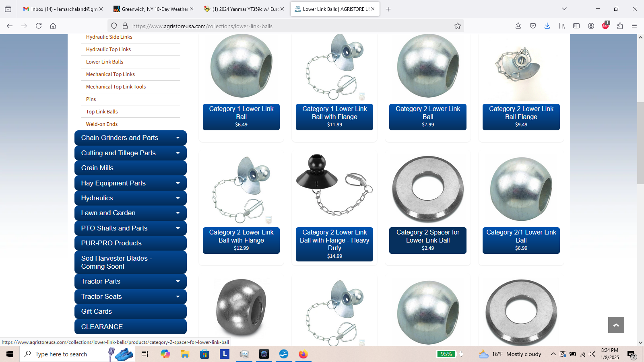The image size is (644, 362).
Task: Reload the page with the refresh icon
Action: pos(39,26)
